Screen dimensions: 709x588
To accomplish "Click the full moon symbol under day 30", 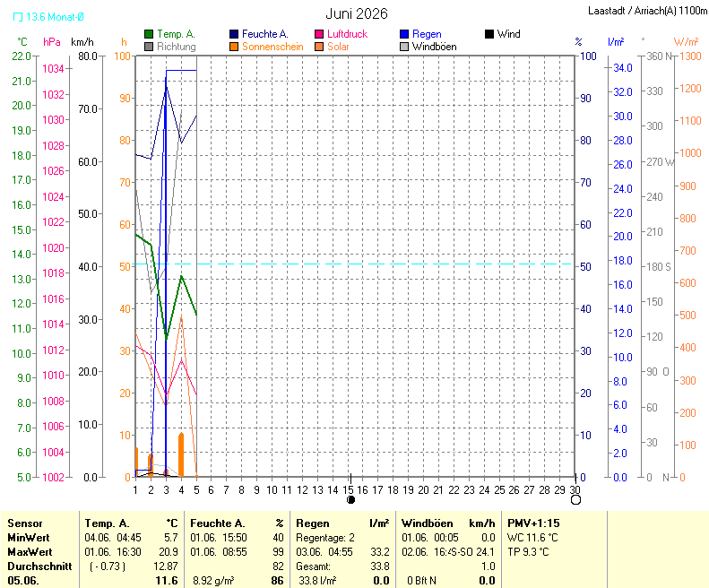I will 575,500.
